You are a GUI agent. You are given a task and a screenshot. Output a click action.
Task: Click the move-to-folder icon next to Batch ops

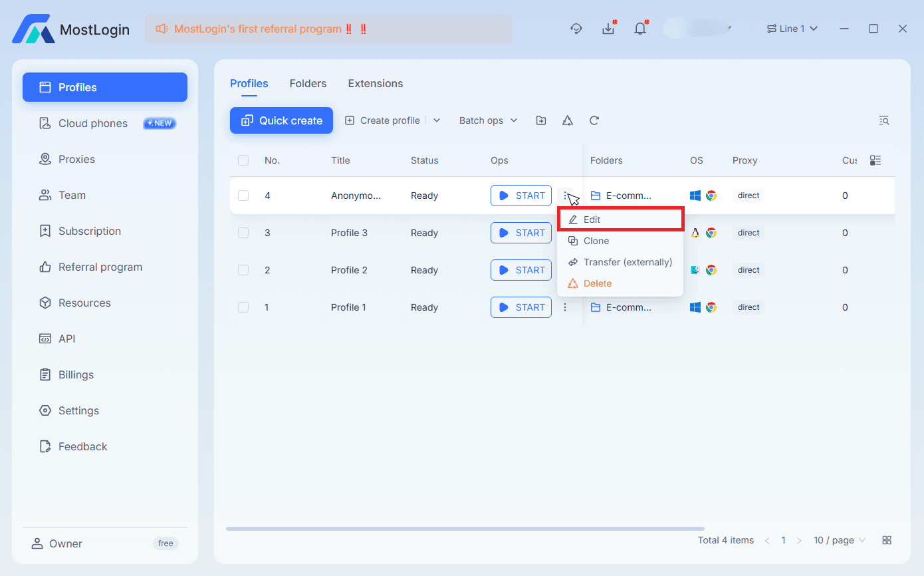pos(540,120)
